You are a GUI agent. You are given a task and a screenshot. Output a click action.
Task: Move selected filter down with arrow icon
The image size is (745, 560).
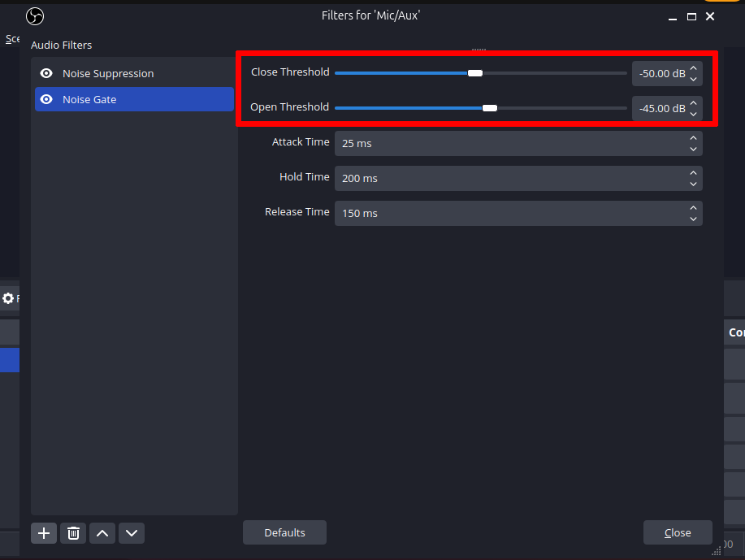(x=132, y=533)
